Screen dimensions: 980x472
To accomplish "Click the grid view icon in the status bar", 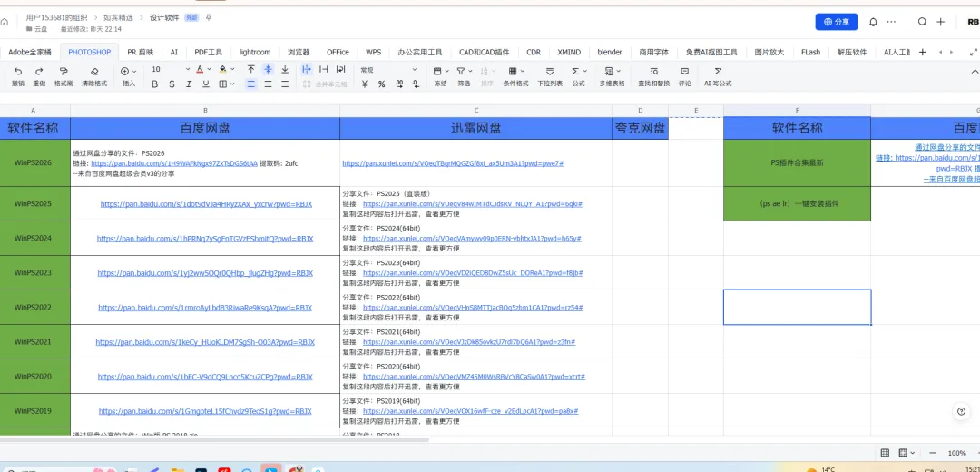I will [885, 453].
